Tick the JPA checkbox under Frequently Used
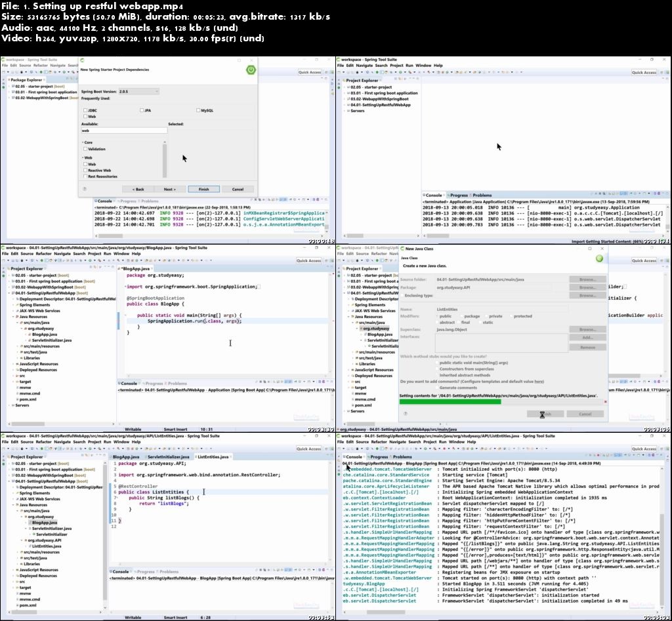 coord(142,111)
